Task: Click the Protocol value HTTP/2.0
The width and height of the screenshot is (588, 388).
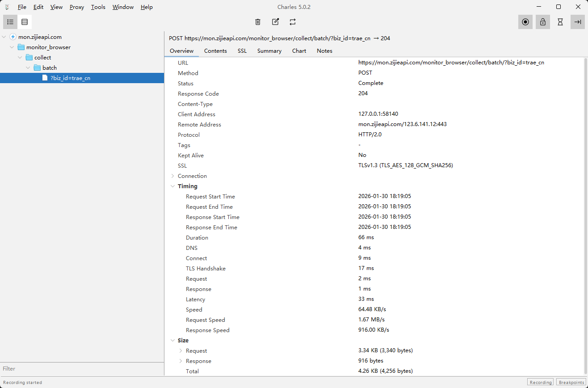Action: pyautogui.click(x=370, y=135)
